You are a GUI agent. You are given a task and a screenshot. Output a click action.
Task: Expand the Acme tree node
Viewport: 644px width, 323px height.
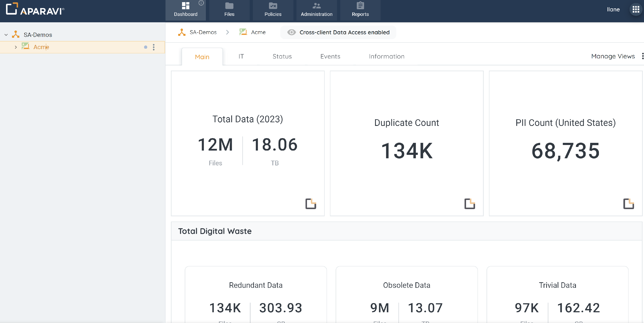pyautogui.click(x=16, y=47)
